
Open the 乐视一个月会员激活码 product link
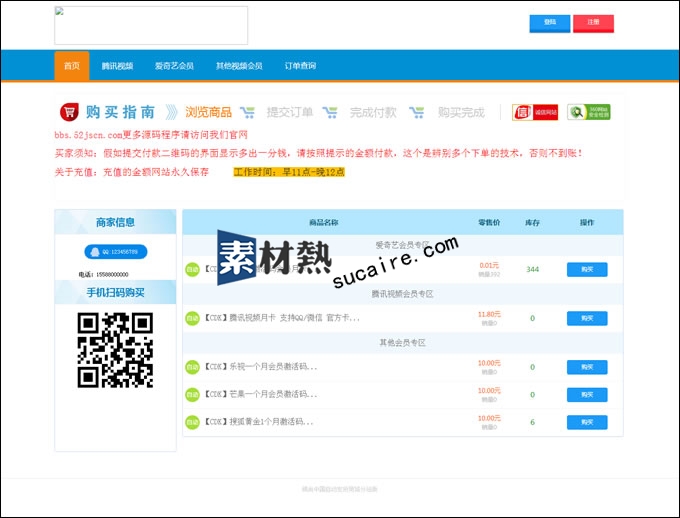pos(261,367)
